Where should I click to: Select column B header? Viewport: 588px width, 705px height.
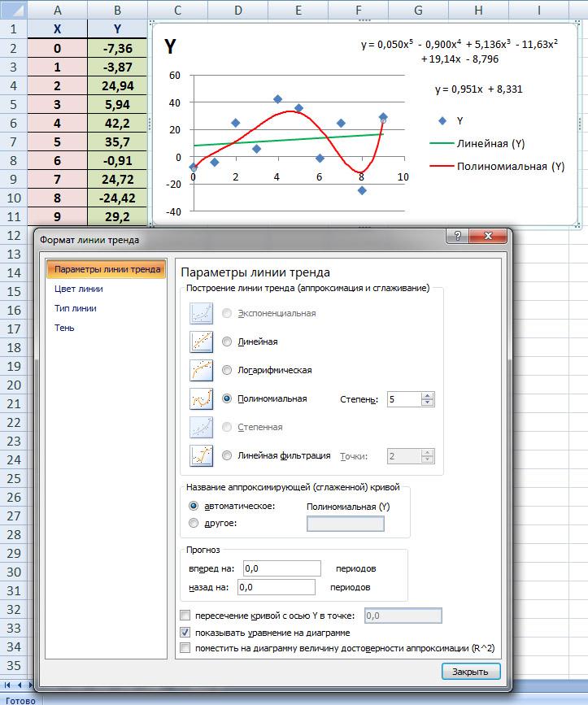[x=117, y=10]
